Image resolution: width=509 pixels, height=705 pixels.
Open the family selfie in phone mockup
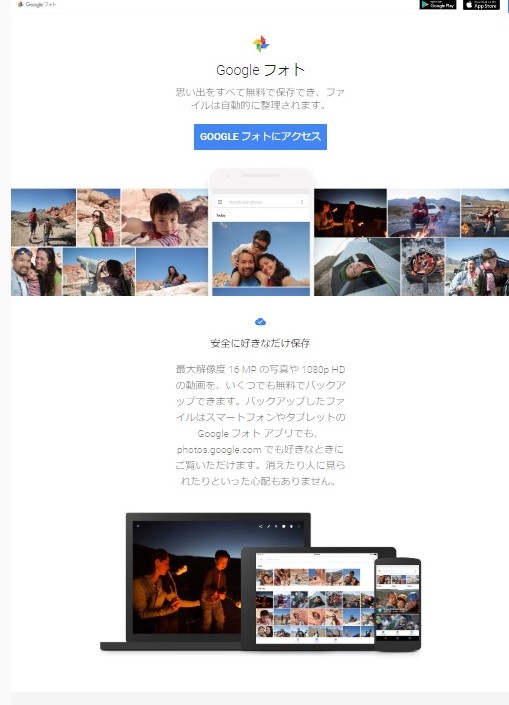[x=261, y=254]
